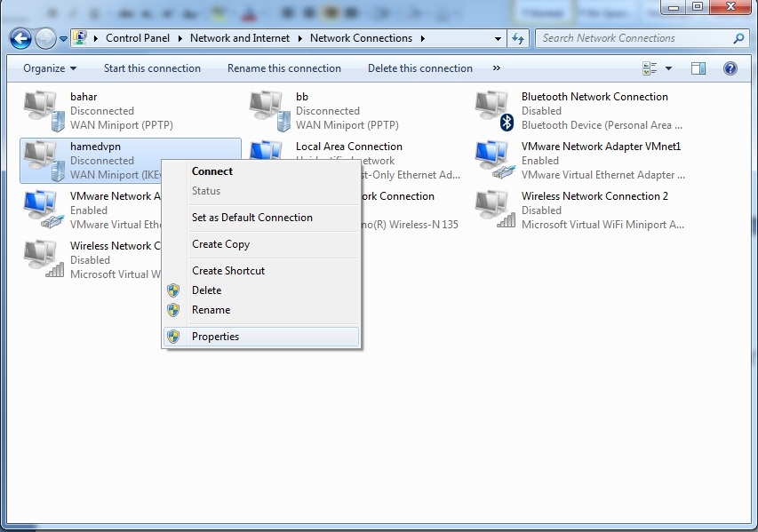Choose Create Shortcut in context menu

tap(228, 271)
